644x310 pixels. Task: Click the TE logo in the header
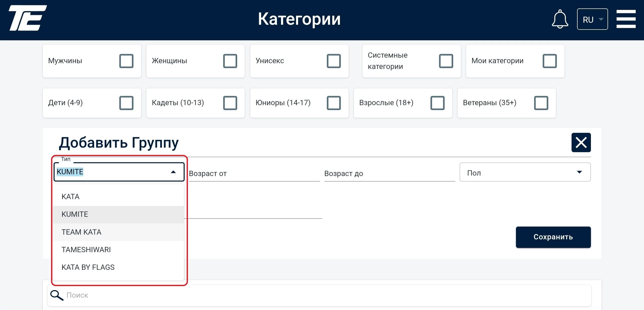[x=28, y=18]
